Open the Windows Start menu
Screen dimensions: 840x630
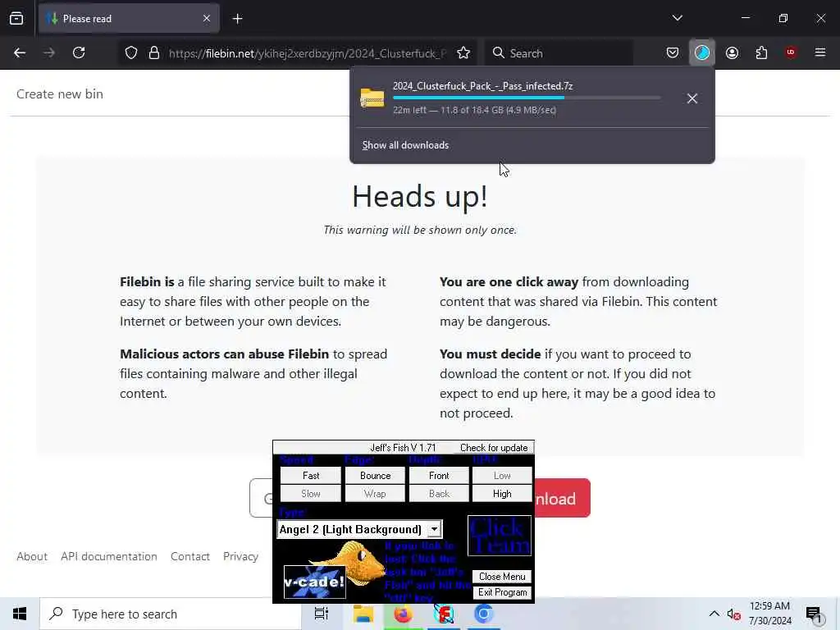point(20,614)
